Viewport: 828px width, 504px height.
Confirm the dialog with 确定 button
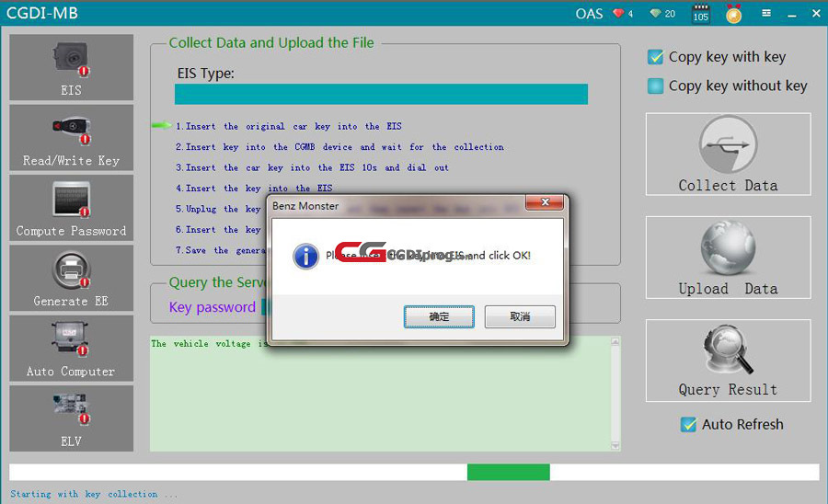439,316
